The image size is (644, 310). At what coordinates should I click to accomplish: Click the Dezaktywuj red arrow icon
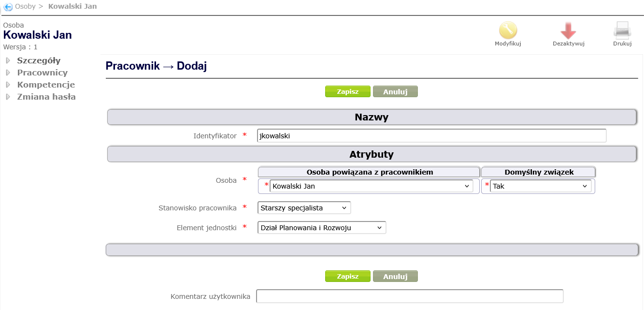point(568,30)
